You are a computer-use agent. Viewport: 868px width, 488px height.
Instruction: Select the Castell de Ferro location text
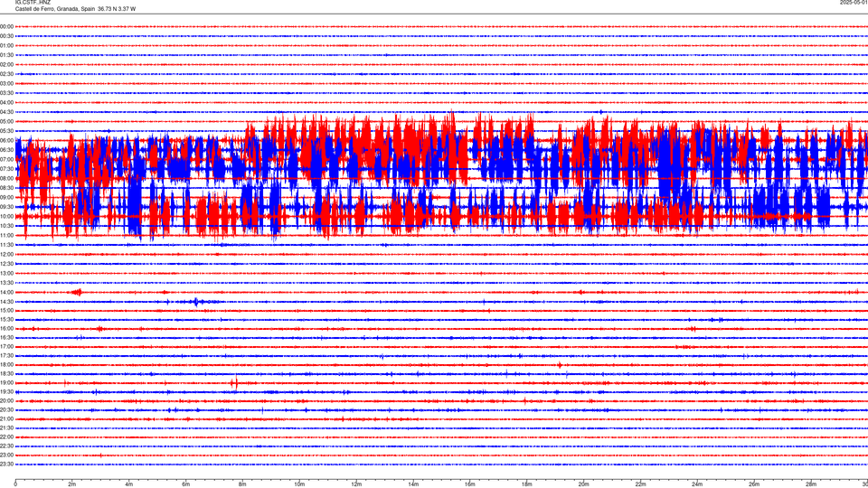75,9
